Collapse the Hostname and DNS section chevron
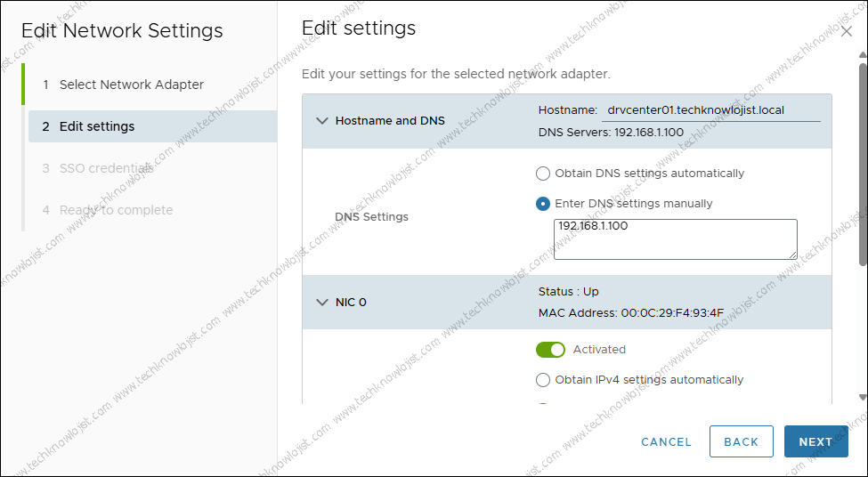 (x=322, y=121)
